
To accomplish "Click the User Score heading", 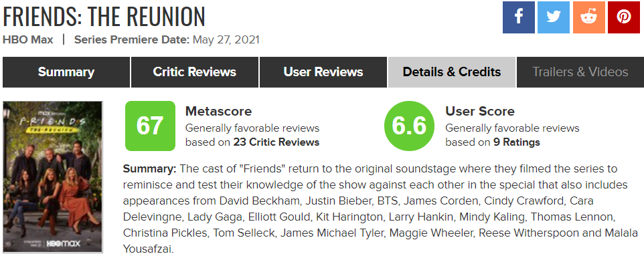I will coord(480,111).
